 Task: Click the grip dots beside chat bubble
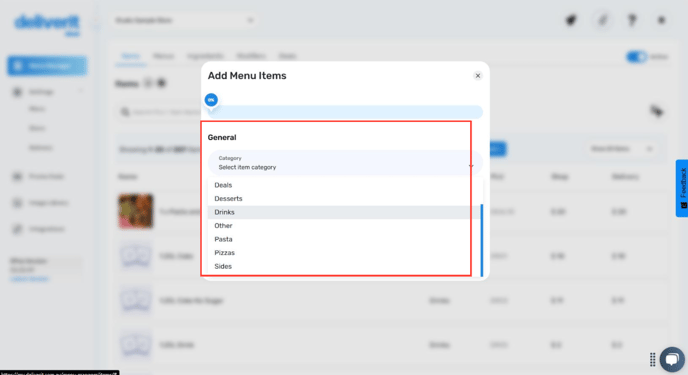652,359
